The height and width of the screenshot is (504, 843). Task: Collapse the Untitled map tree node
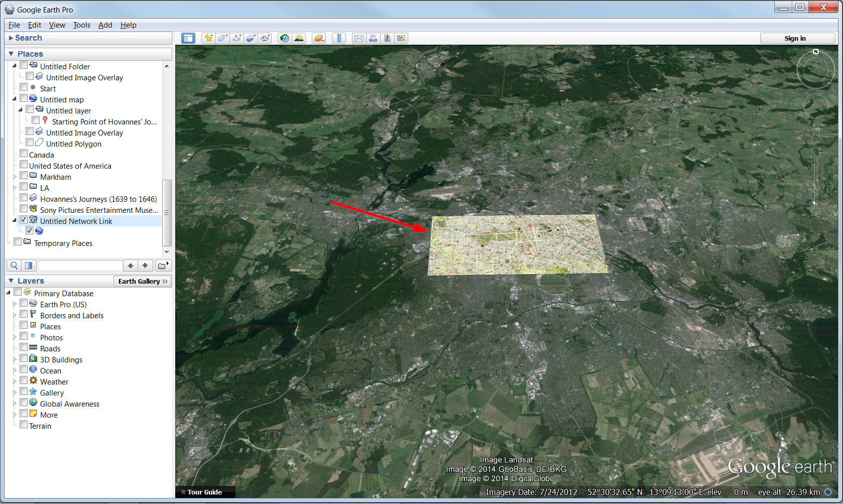[x=15, y=99]
